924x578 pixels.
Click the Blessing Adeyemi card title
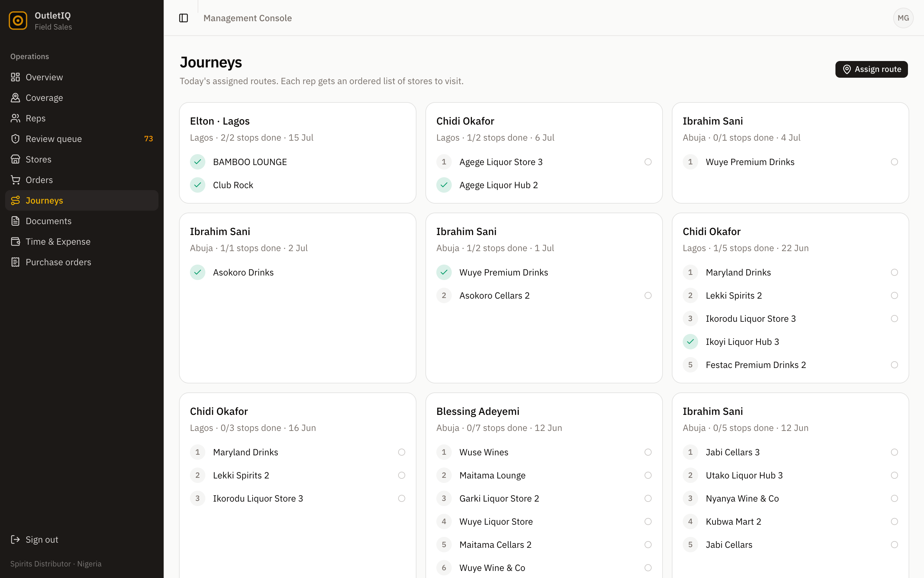[x=478, y=411]
